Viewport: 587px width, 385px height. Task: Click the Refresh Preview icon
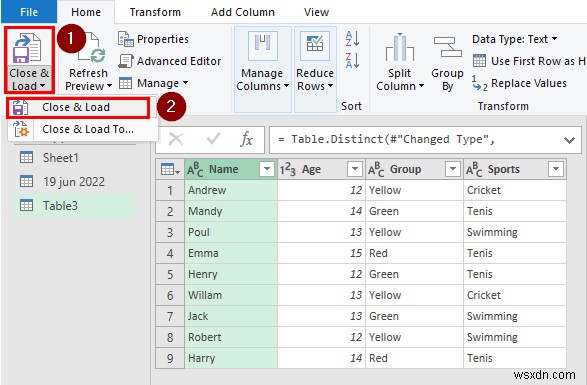(91, 48)
